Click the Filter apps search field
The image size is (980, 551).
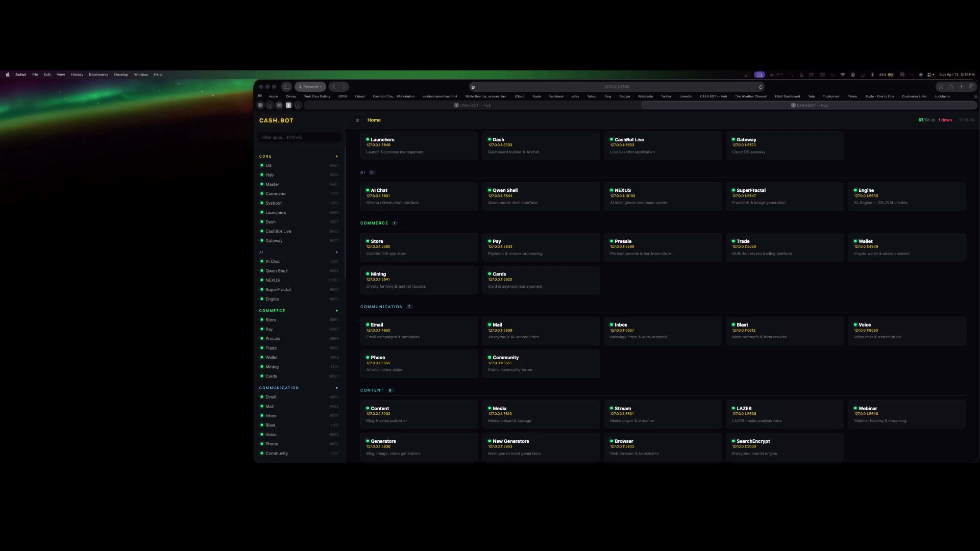(x=299, y=137)
